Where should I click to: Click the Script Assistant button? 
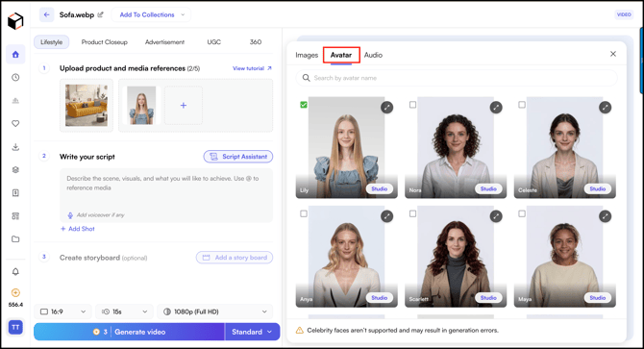tap(238, 157)
